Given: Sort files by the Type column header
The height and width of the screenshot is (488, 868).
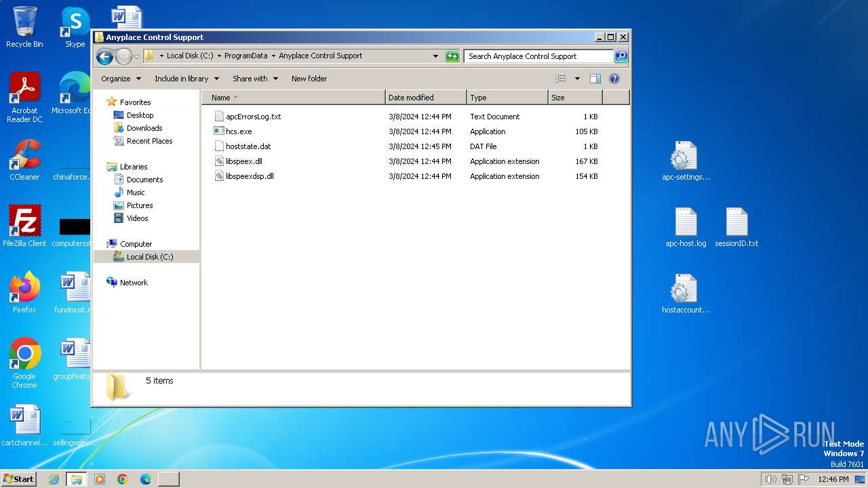Looking at the screenshot, I should (507, 98).
